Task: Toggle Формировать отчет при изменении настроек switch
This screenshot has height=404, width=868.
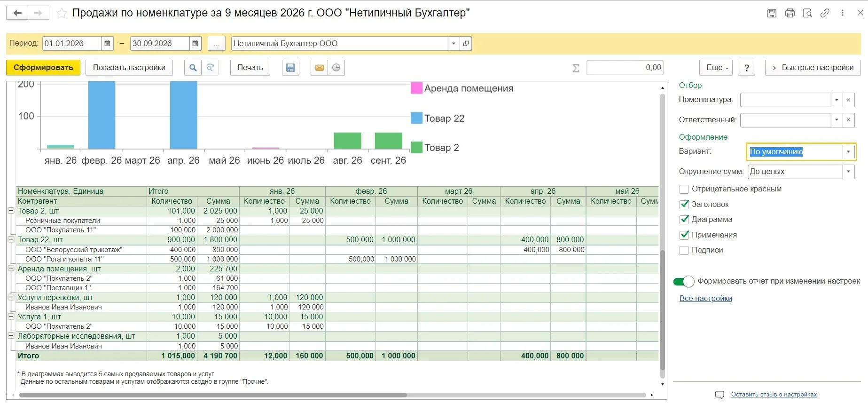Action: (684, 281)
